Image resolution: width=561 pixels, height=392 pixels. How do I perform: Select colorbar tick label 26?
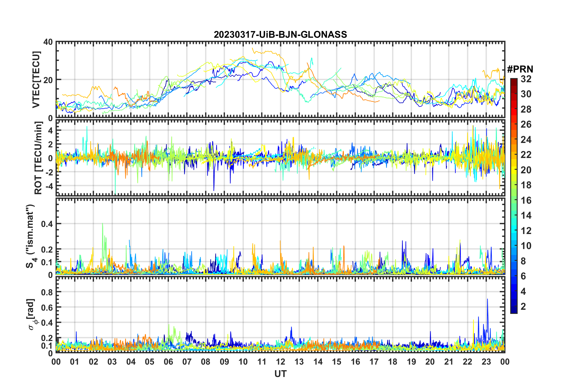[526, 124]
